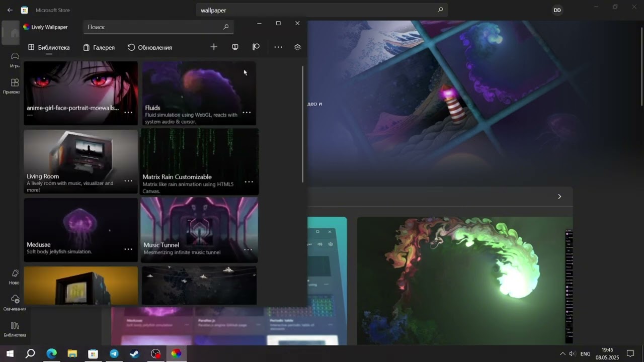The image size is (644, 362).
Task: Select the anime-girl-face-portrait wallpaper
Action: 80,93
